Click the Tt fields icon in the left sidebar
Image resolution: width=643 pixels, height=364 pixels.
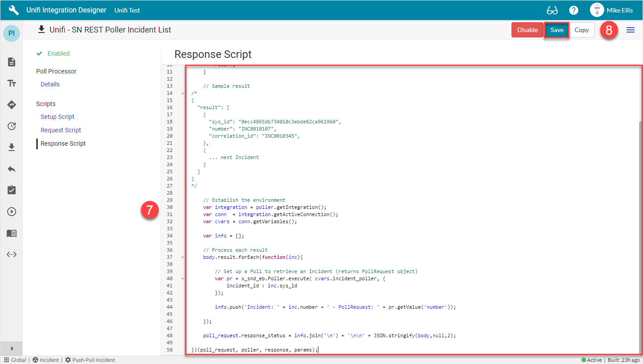(x=11, y=83)
